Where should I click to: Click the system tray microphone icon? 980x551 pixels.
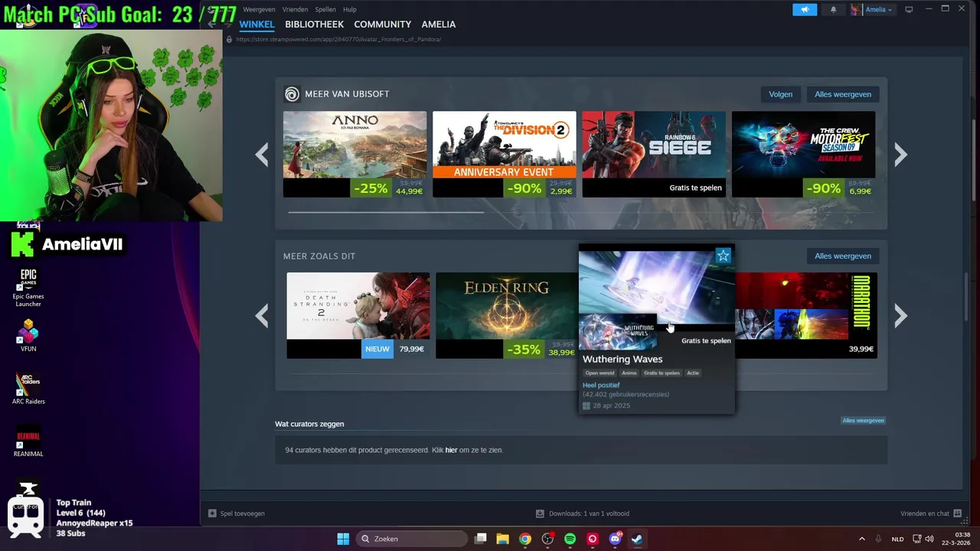878,539
